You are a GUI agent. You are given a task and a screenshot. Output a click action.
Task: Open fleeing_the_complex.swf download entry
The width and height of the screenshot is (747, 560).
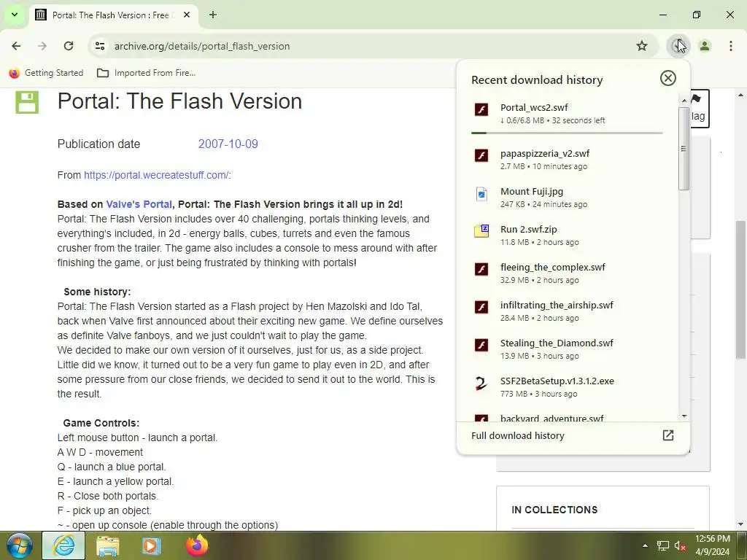coord(567,273)
